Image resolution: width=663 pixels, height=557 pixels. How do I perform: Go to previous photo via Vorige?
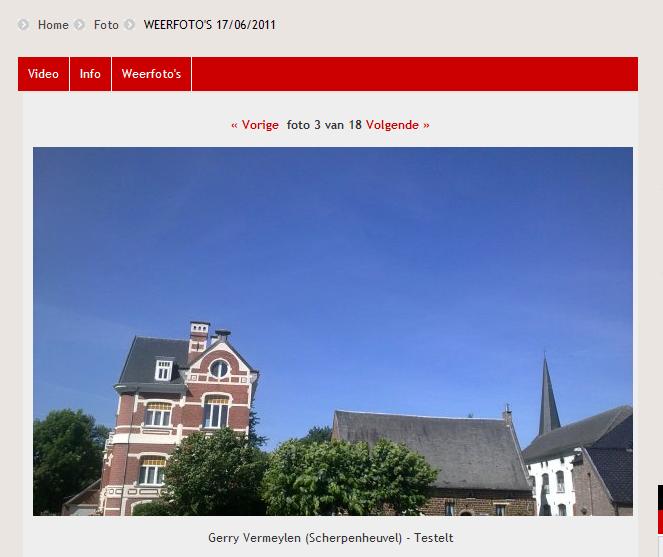(255, 125)
